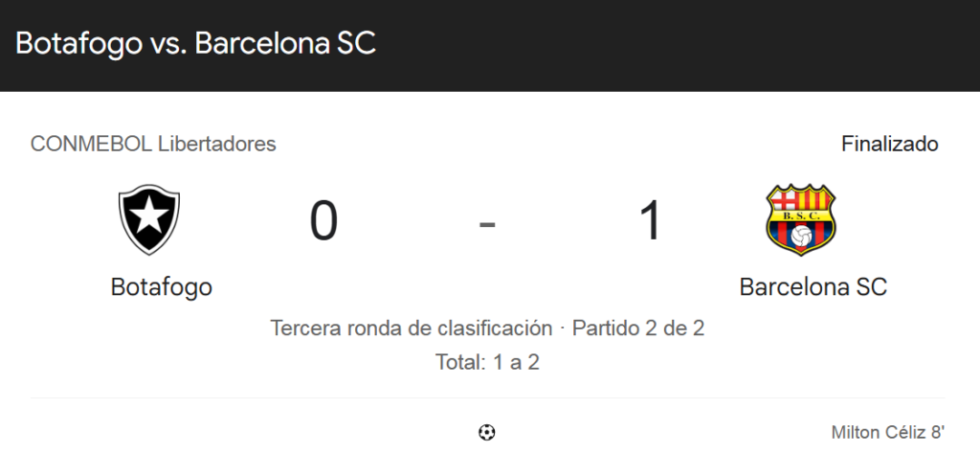Click Botafogo's score of 0

323,221
